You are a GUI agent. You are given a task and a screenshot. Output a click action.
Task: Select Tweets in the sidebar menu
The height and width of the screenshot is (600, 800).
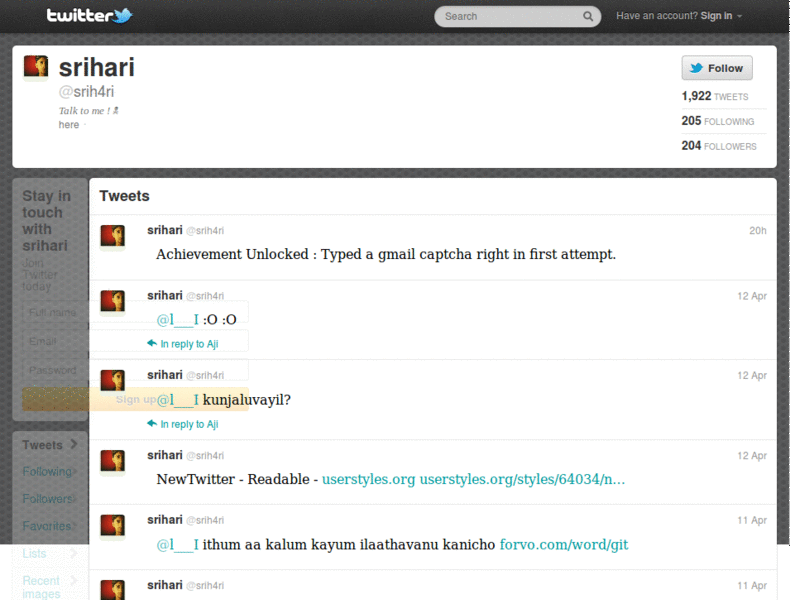[42, 445]
